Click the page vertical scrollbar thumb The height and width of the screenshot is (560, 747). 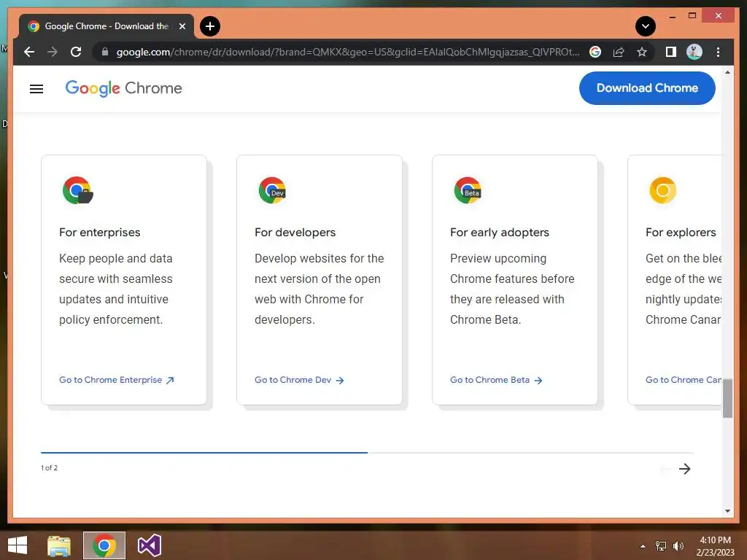point(727,399)
